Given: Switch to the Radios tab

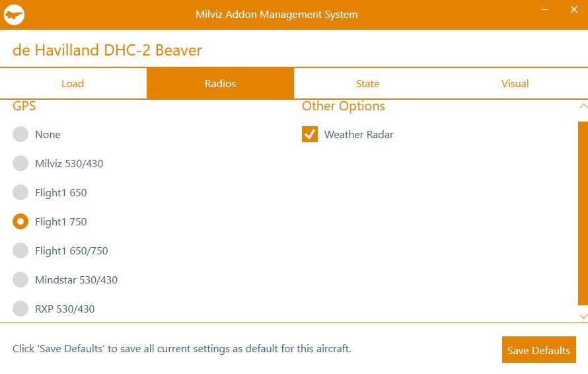Looking at the screenshot, I should [220, 83].
